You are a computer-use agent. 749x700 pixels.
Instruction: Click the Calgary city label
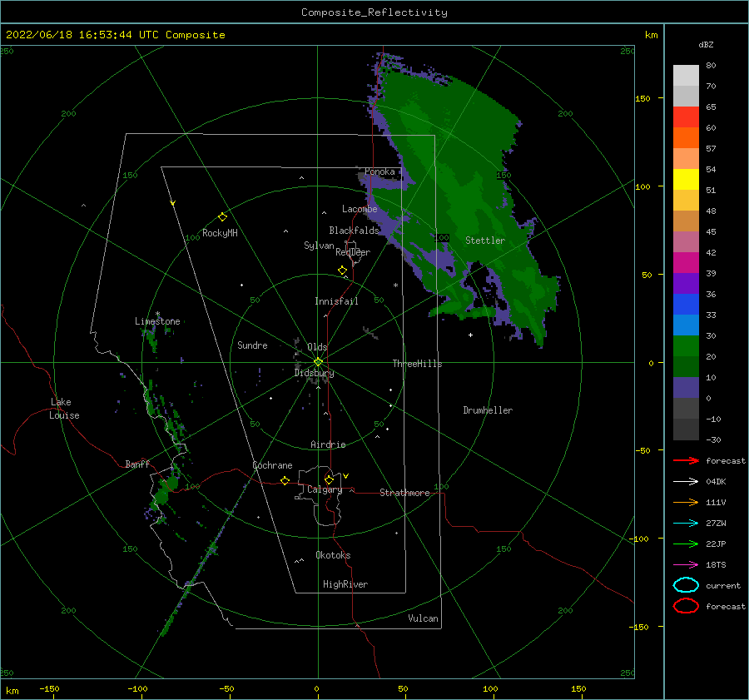pos(325,489)
